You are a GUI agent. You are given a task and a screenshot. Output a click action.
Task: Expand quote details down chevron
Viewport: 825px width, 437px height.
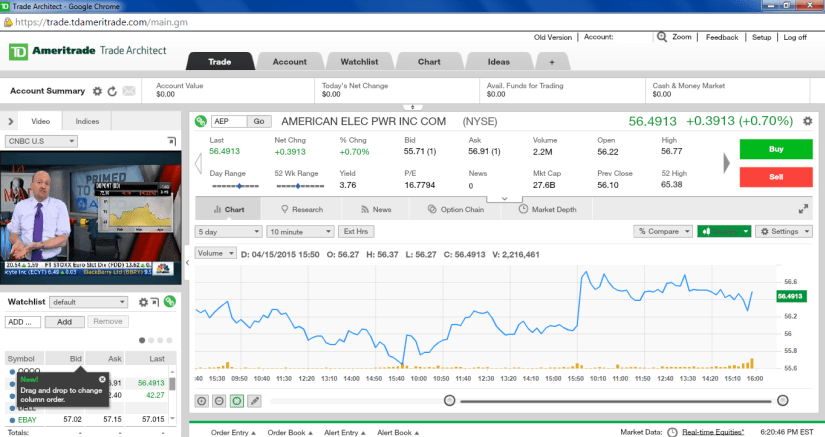505,199
